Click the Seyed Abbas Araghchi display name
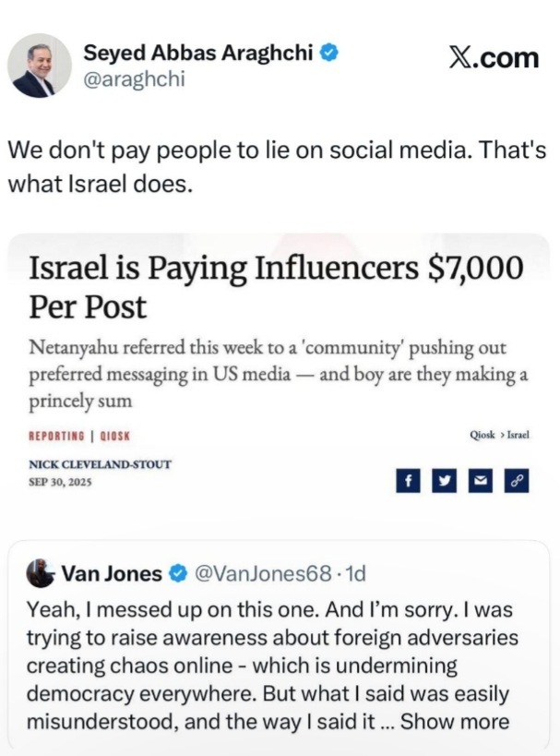 (199, 54)
